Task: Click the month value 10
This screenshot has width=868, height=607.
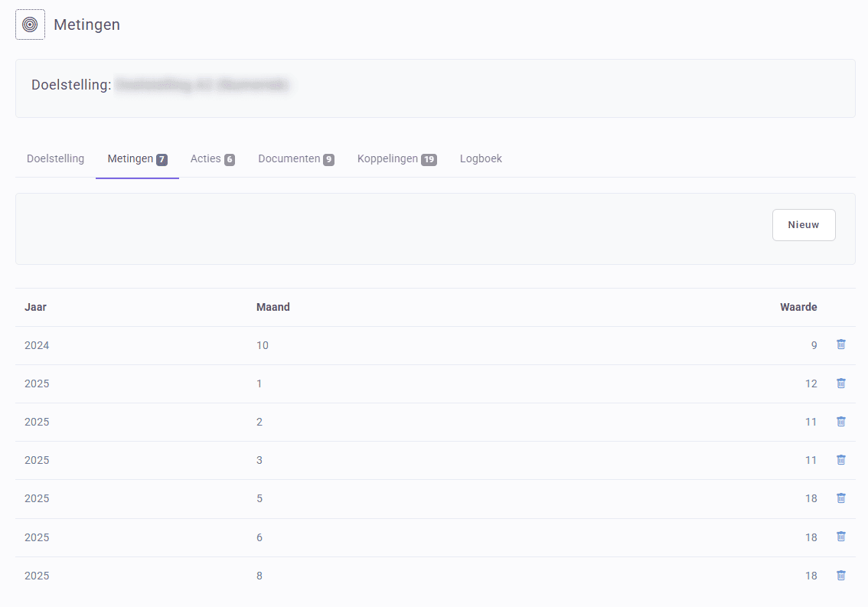Action: 263,345
